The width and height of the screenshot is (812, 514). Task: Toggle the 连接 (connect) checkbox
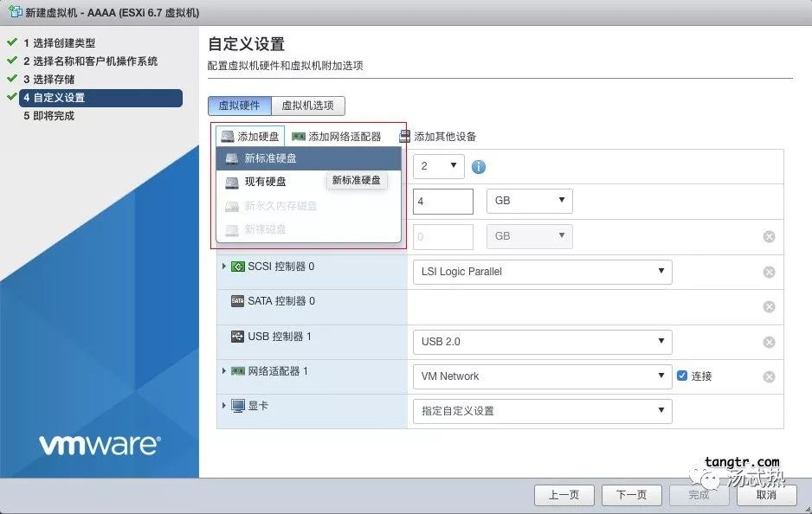pyautogui.click(x=682, y=376)
